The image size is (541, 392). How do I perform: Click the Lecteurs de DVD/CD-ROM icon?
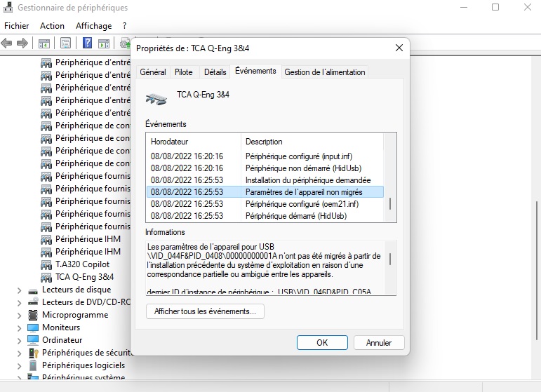pos(33,302)
